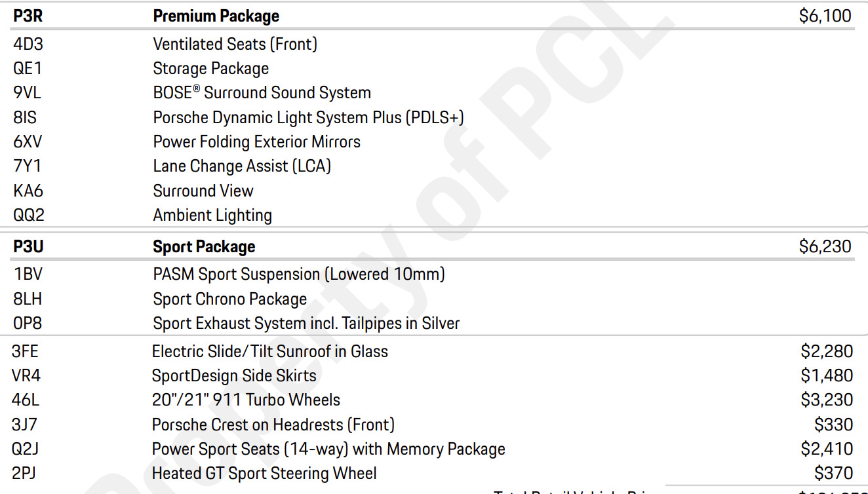Click the $6,100 Premium Package price
Screen dimensions: 868x494
[x=825, y=16]
